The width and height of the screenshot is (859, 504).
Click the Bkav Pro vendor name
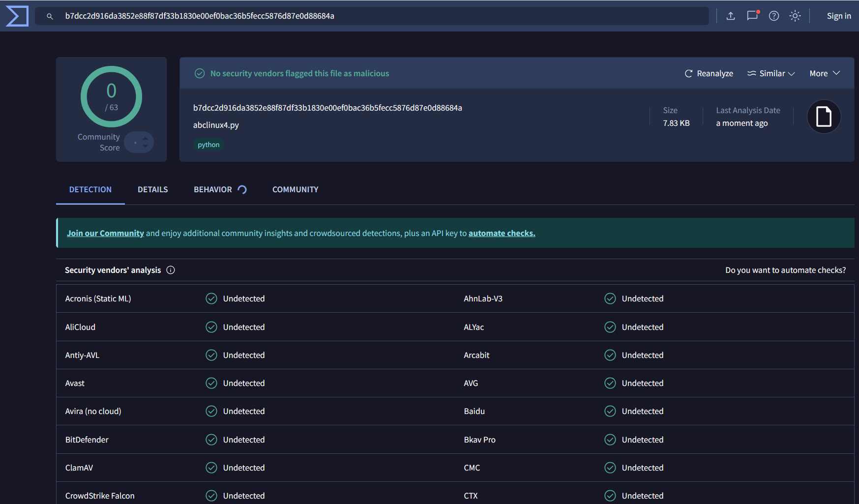[x=480, y=440]
